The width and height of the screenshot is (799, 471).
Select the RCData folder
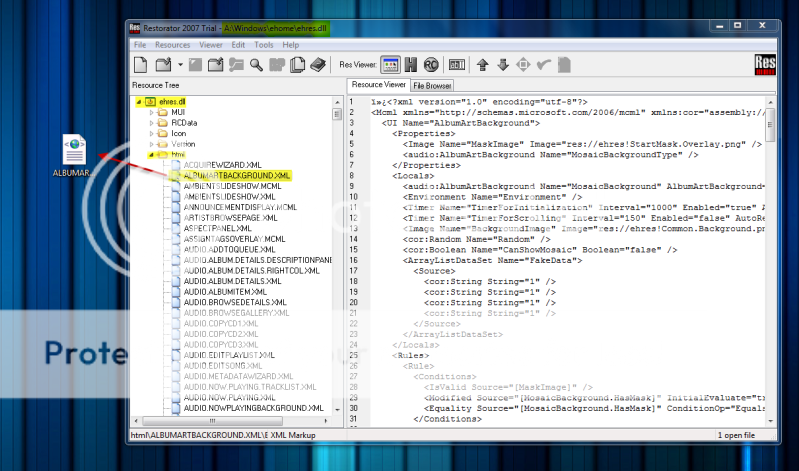click(x=184, y=123)
